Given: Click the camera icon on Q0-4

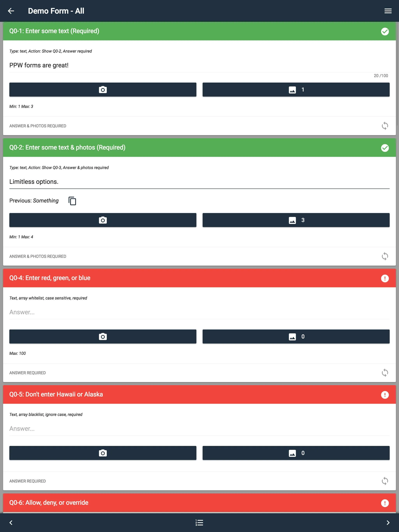Looking at the screenshot, I should pyautogui.click(x=103, y=336).
